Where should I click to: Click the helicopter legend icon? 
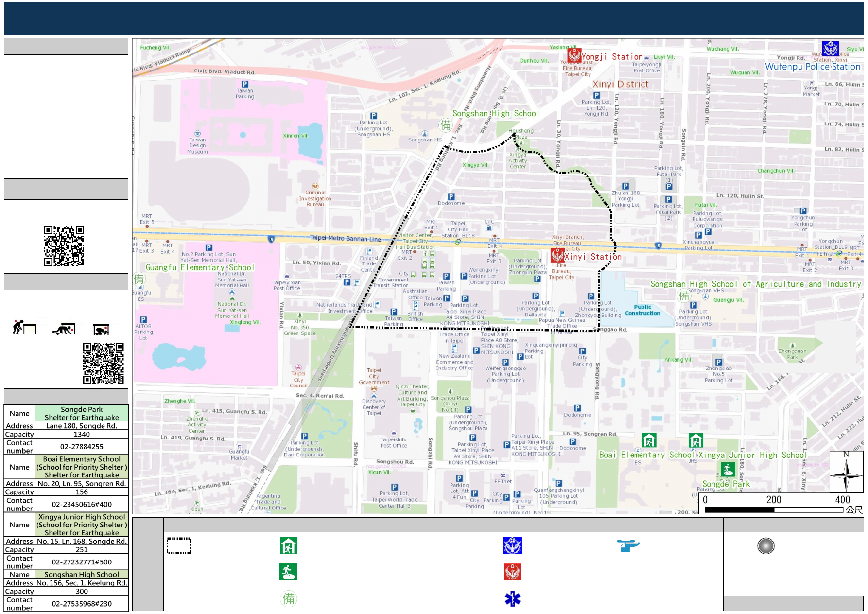click(628, 545)
